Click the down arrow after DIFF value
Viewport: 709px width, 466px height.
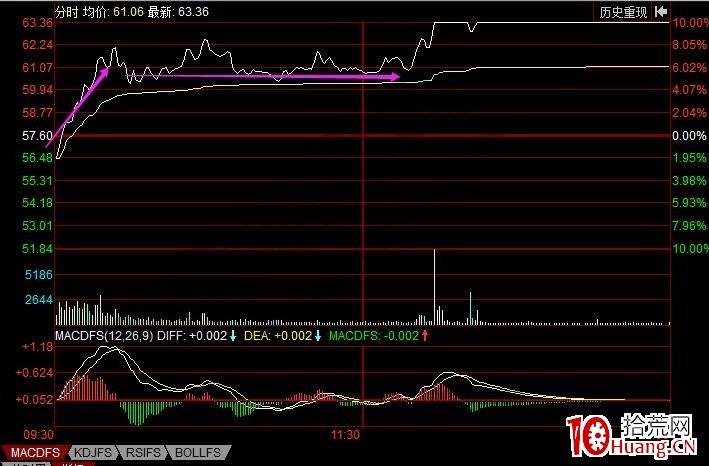233,336
